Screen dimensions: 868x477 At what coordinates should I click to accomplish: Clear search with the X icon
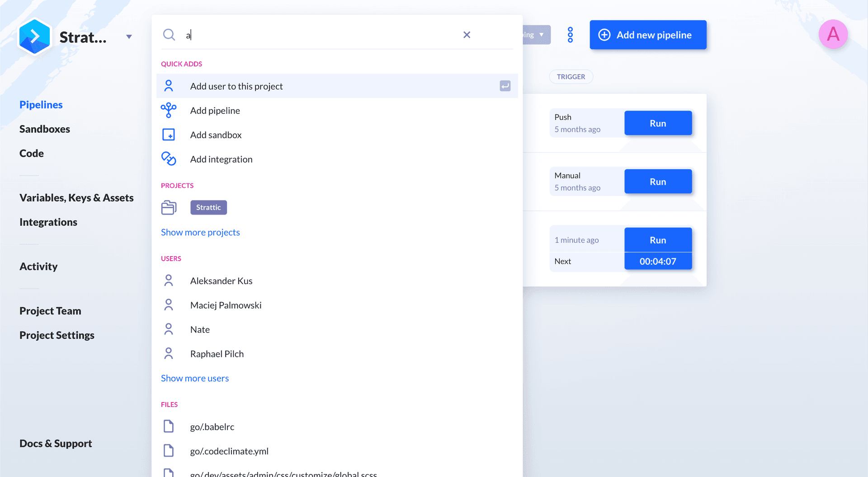pos(467,35)
